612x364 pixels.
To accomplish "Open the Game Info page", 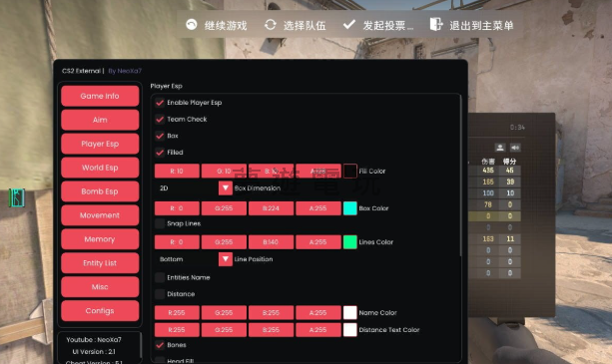I will click(100, 96).
